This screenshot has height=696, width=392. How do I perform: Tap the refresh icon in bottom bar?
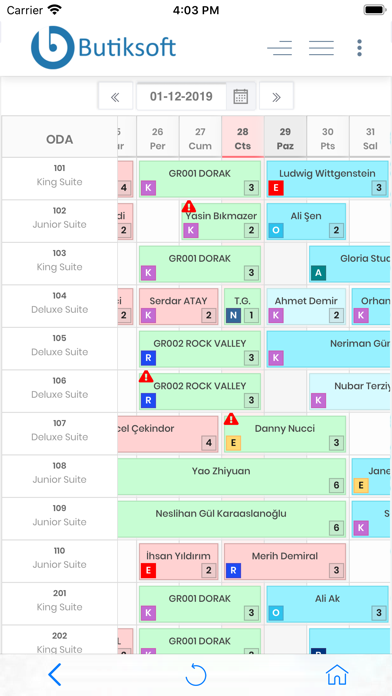click(x=196, y=675)
